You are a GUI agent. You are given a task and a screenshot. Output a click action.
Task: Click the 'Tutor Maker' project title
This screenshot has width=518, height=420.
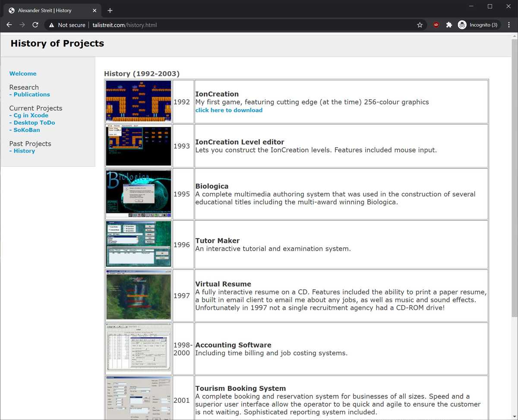(218, 241)
